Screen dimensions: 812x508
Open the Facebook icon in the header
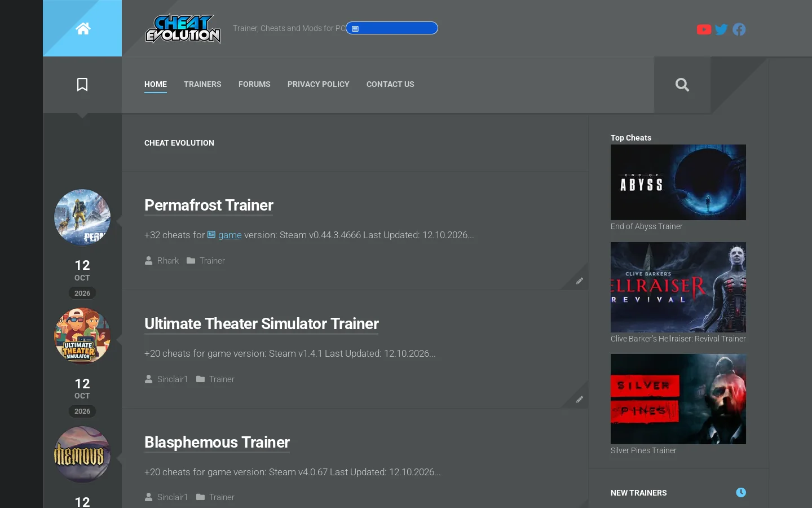click(739, 29)
